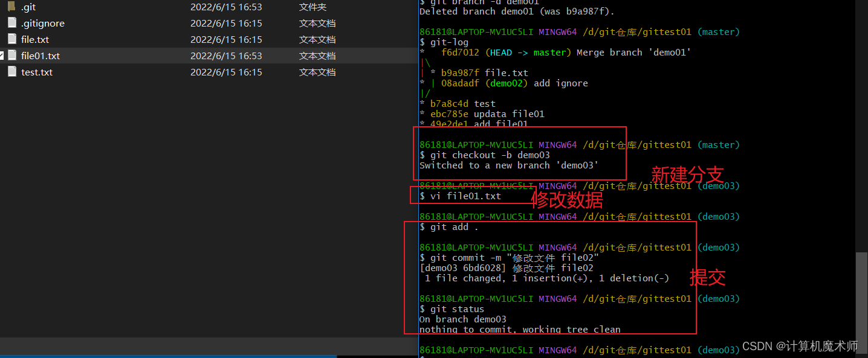Select the file01.txt document icon
868x358 pixels.
click(11, 56)
